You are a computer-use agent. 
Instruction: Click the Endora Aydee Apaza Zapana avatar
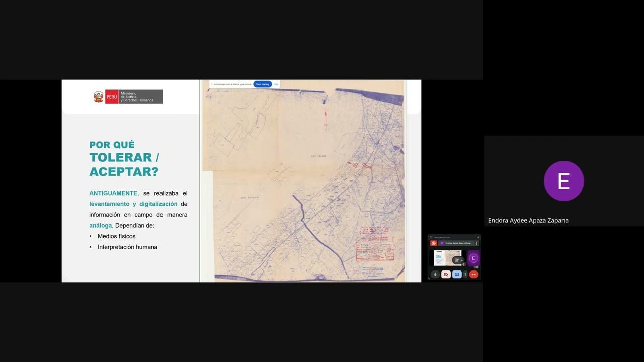coord(563,181)
